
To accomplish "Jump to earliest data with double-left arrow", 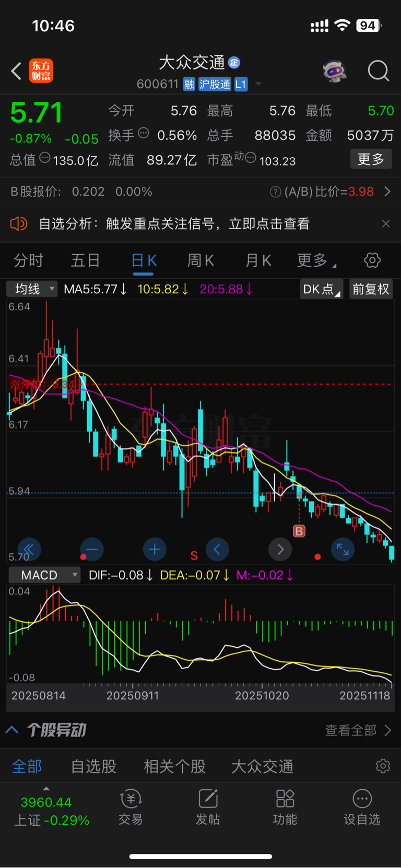I will (29, 549).
